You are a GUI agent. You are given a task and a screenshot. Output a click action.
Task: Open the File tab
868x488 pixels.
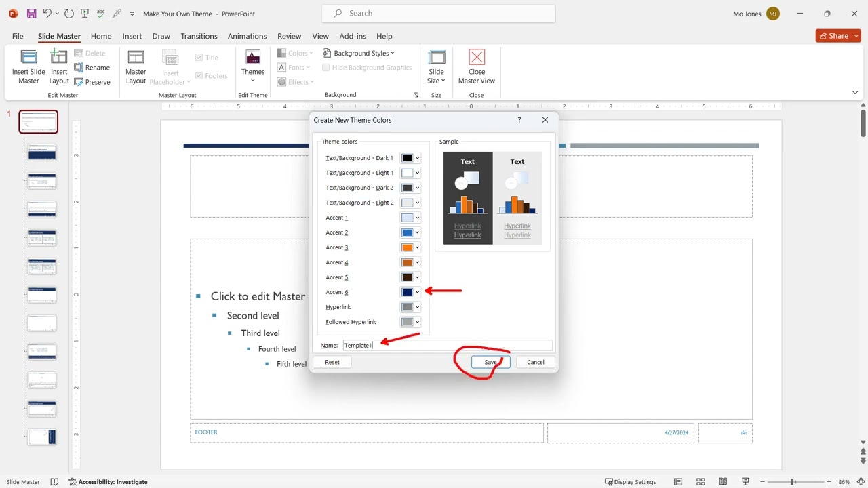[18, 36]
